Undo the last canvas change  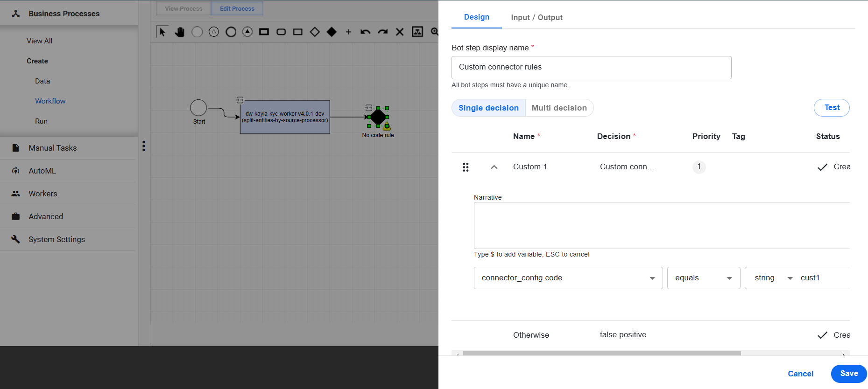coord(365,32)
